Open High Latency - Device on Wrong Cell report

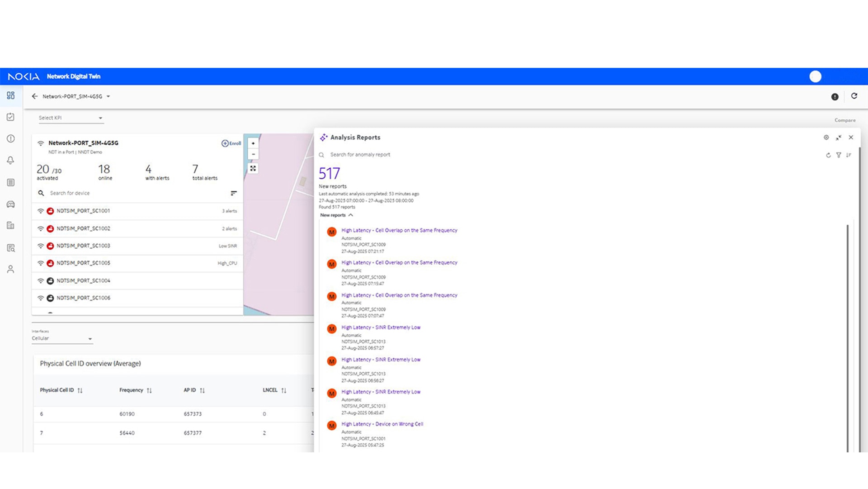(x=382, y=424)
